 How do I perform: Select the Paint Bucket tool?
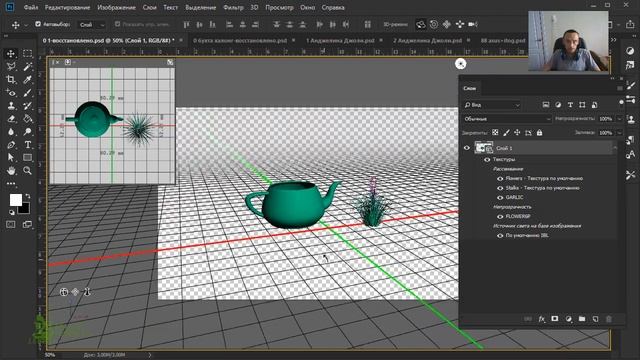point(27,119)
